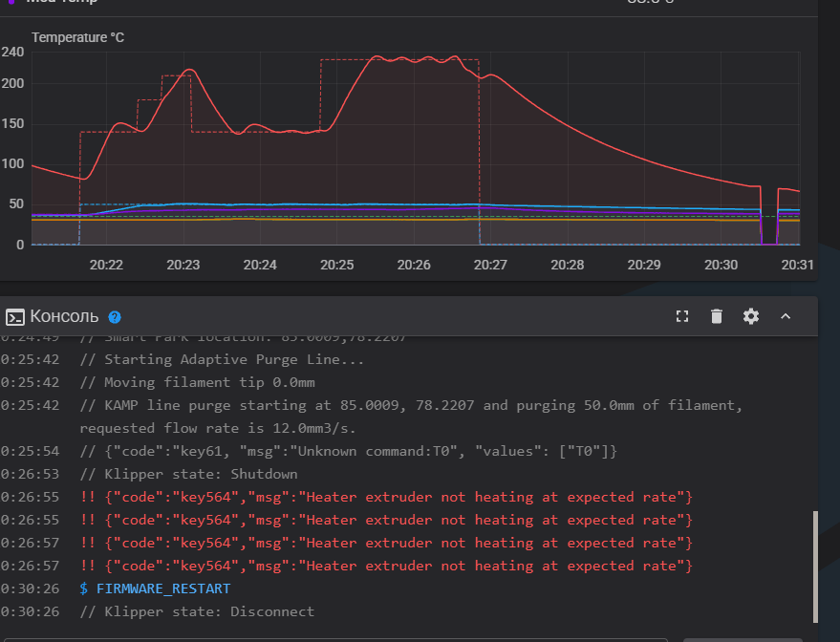
Task: Click the 240 y-axis value
Action: pyautogui.click(x=12, y=52)
